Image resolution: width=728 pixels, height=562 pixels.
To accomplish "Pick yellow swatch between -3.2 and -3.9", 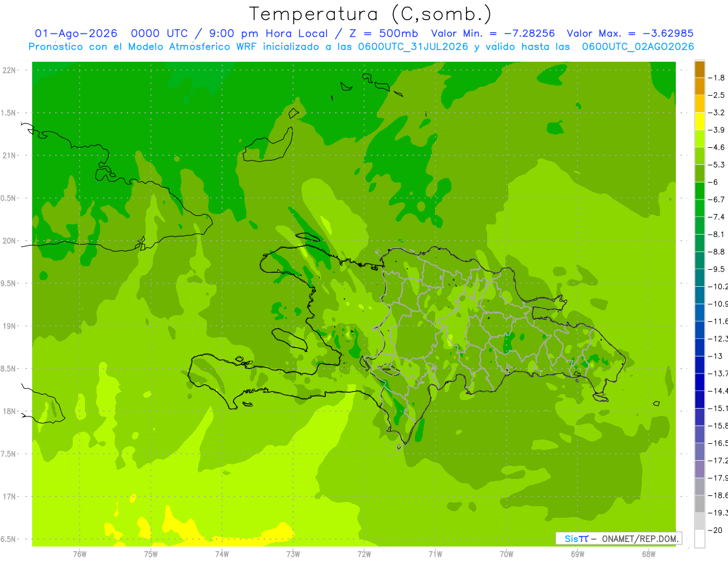I will 699,121.
